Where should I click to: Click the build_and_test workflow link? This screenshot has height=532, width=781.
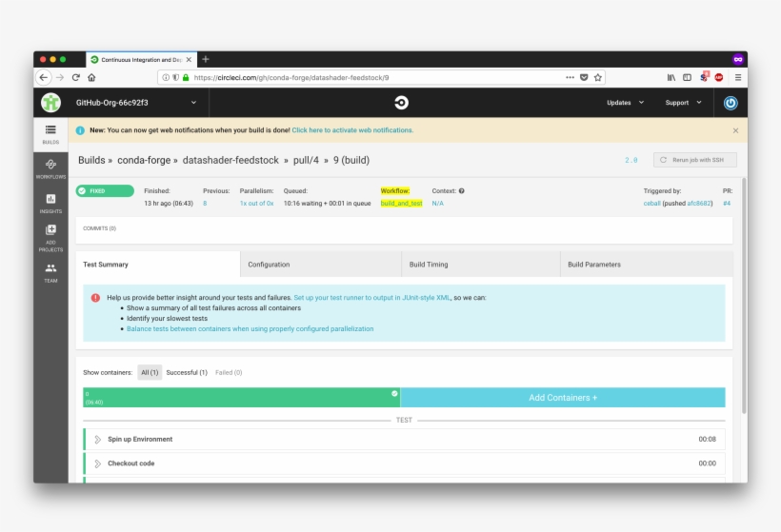pyautogui.click(x=401, y=204)
